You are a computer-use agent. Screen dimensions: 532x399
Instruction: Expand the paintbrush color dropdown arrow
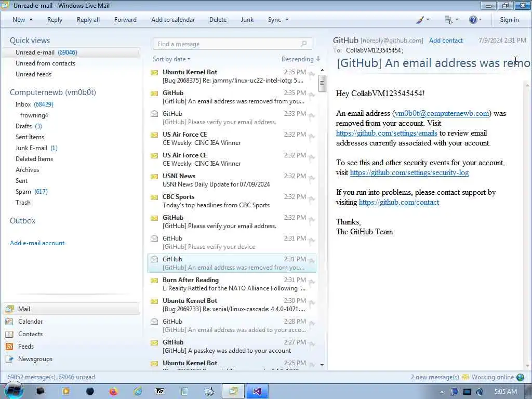click(x=428, y=20)
